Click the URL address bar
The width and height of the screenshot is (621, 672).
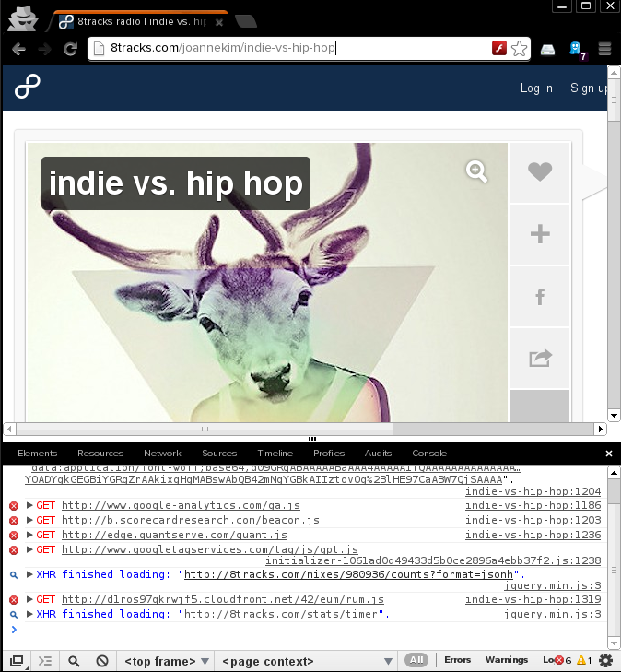click(x=286, y=49)
